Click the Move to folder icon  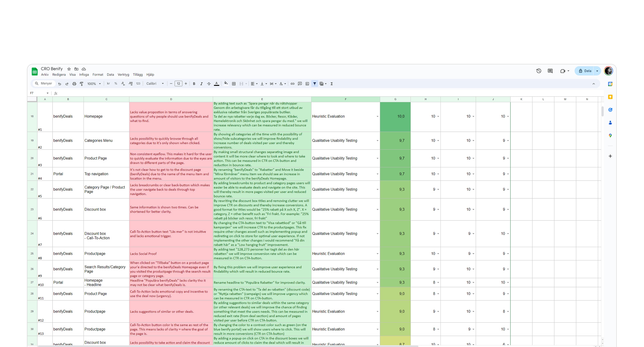tap(76, 69)
